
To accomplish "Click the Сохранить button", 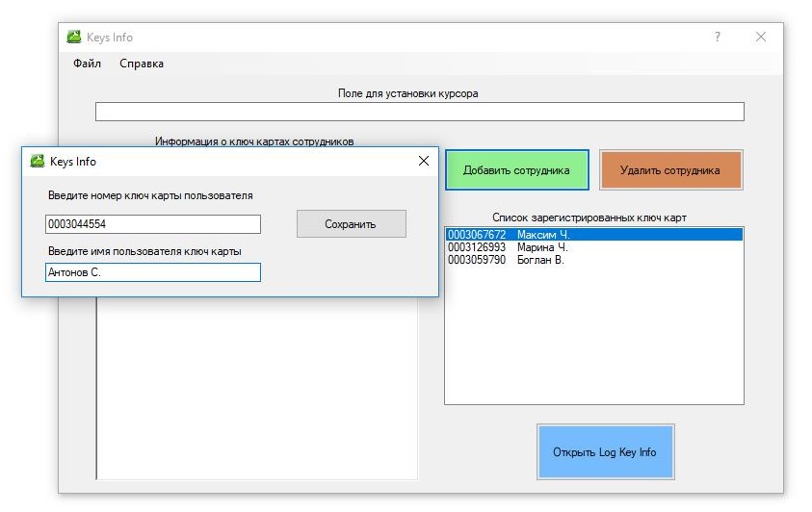I will click(352, 224).
